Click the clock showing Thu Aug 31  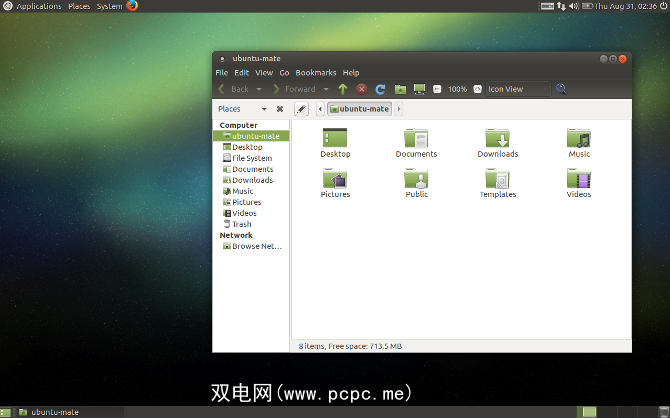(x=626, y=6)
